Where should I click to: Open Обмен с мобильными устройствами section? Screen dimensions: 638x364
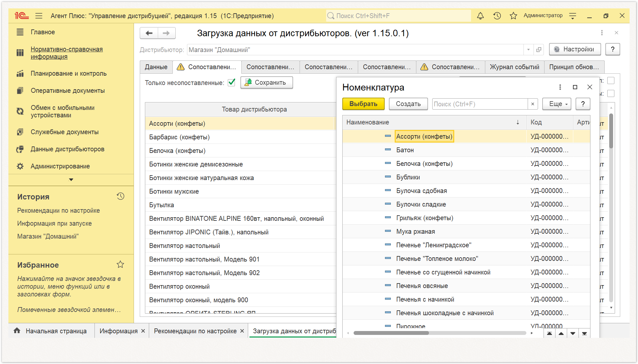coord(62,111)
